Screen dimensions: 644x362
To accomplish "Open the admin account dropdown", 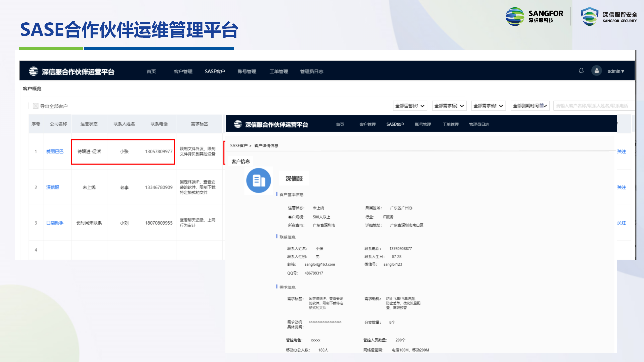I will tap(616, 71).
